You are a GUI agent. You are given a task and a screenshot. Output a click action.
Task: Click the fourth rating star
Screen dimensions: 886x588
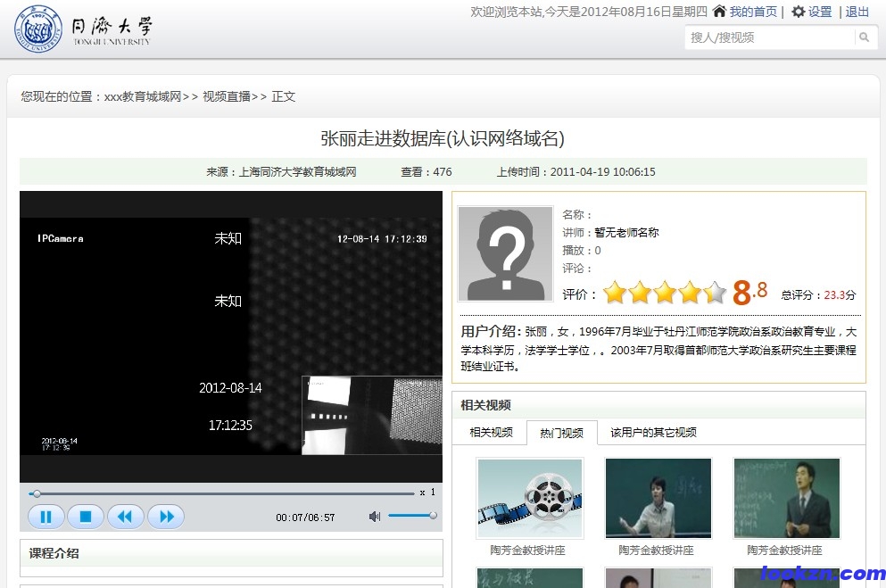(690, 293)
